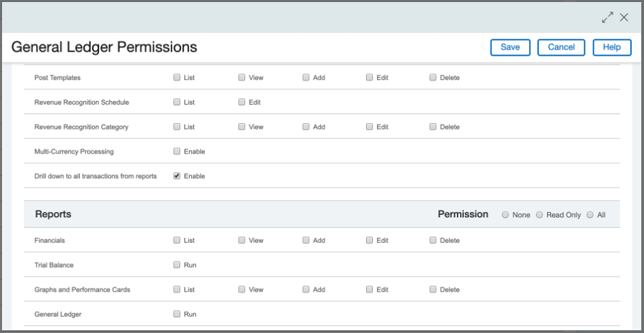Viewport: 644px width, 333px height.
Task: Enable Delete permission for Post Templates
Action: (x=433, y=78)
